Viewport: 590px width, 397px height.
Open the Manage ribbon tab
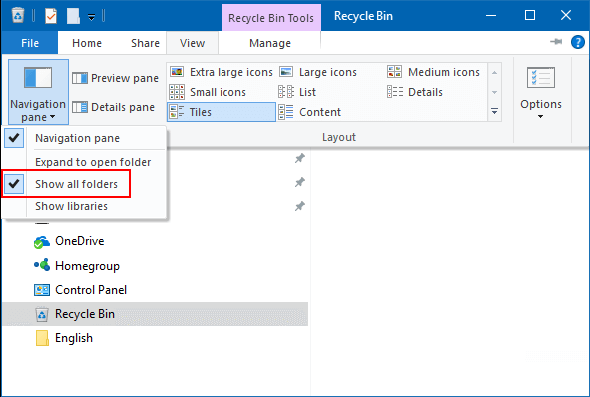click(x=270, y=43)
